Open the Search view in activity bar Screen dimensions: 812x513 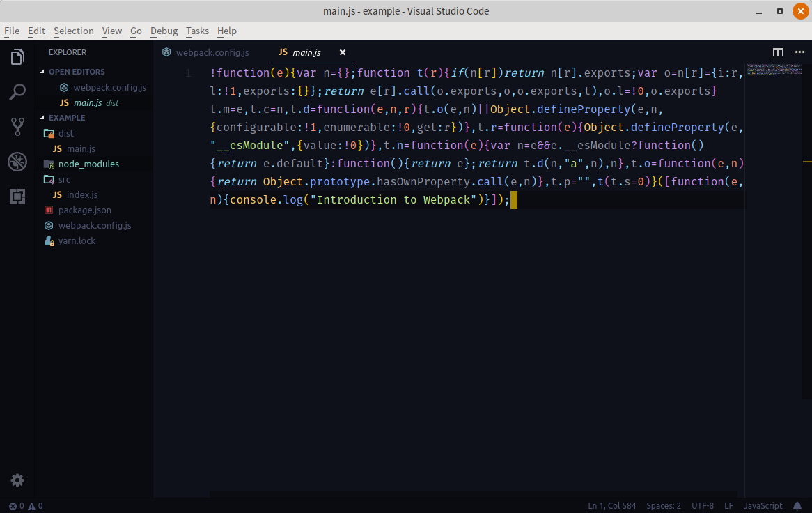point(17,92)
